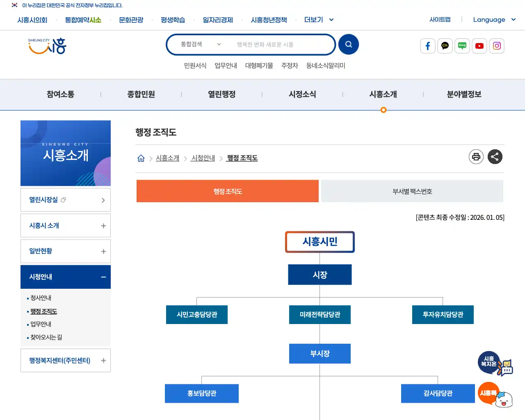Click the 시흥시민 org chart box
This screenshot has width=525, height=420.
point(320,242)
